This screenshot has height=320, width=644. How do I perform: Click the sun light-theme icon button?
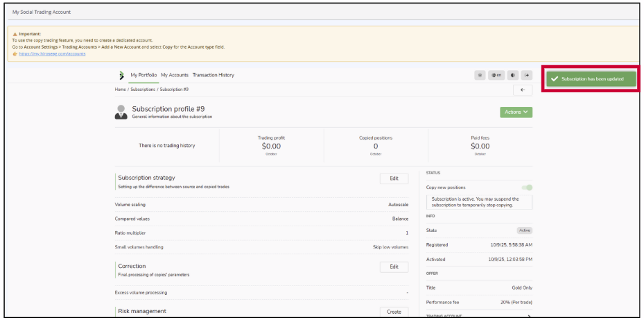480,75
